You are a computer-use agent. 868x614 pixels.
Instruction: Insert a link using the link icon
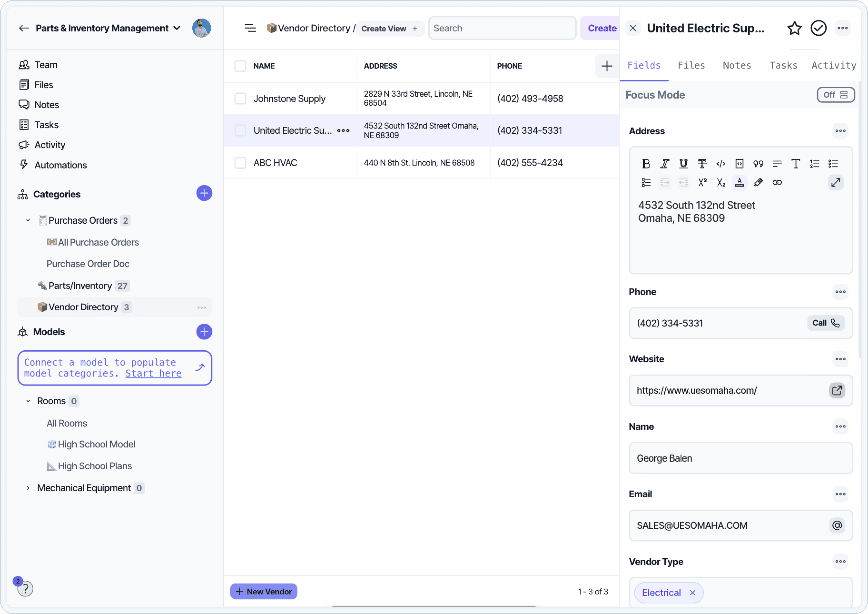777,182
